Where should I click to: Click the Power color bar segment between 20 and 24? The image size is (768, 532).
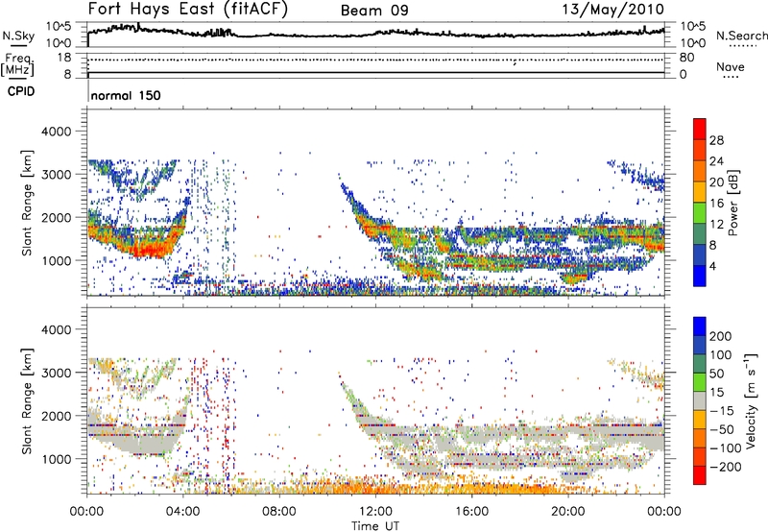pyautogui.click(x=700, y=171)
